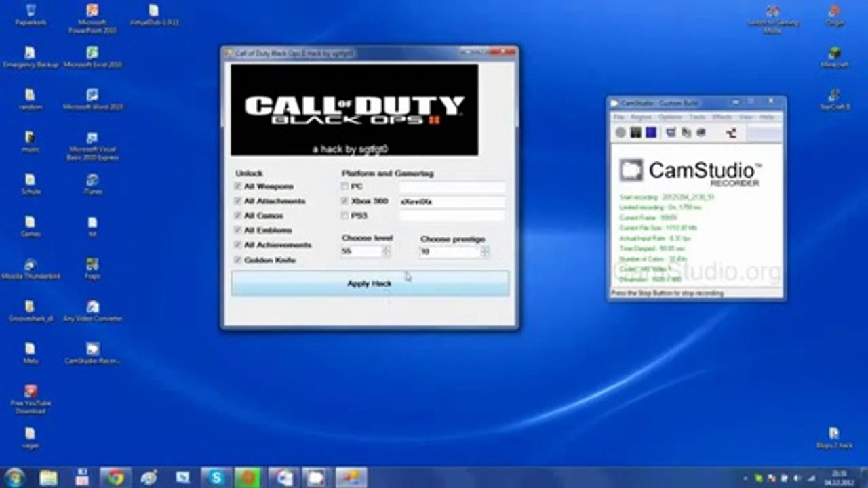868x488 pixels.
Task: Uncheck the Xbox 360 platform checkbox
Action: (345, 201)
